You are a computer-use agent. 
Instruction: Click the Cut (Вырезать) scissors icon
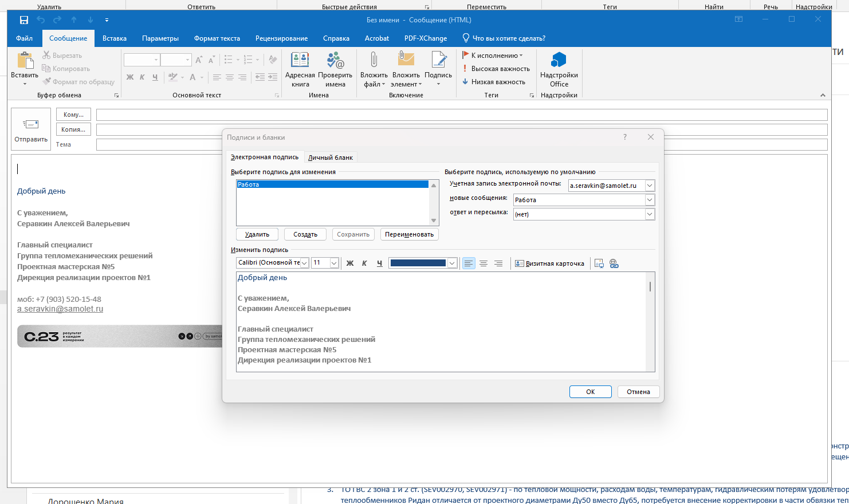[x=47, y=56]
